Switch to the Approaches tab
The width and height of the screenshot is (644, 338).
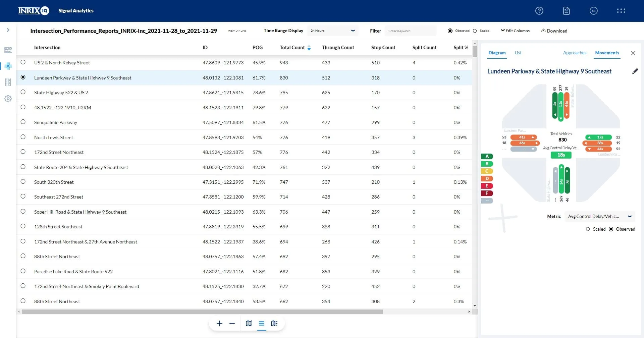(575, 53)
